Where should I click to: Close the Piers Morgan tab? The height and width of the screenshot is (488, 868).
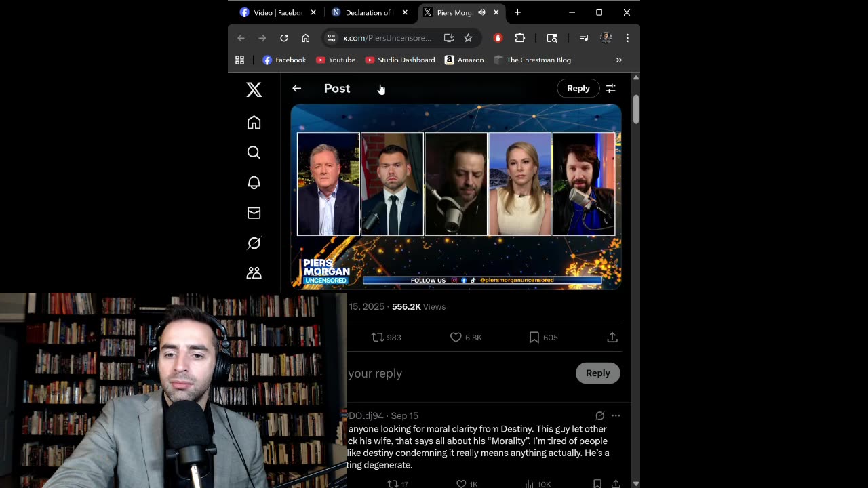[x=496, y=12]
